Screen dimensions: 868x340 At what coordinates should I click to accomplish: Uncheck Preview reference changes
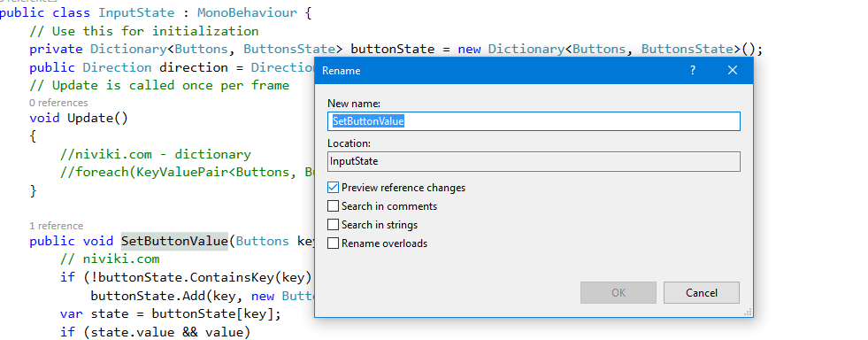point(334,188)
